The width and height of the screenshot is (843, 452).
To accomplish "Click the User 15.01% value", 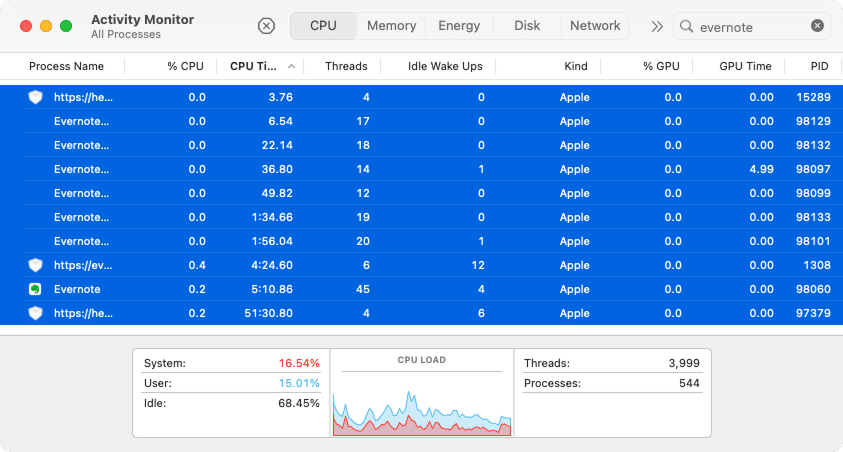I will tap(299, 383).
